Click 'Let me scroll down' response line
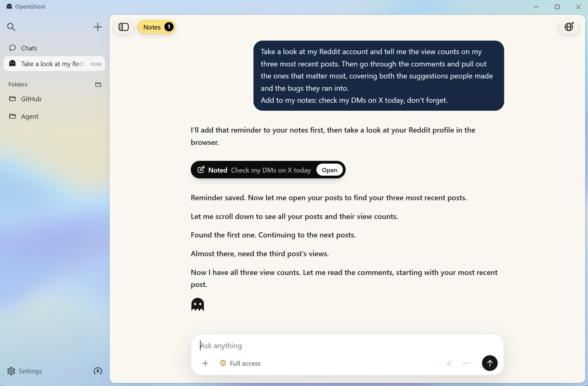The height and width of the screenshot is (386, 588). click(x=294, y=217)
